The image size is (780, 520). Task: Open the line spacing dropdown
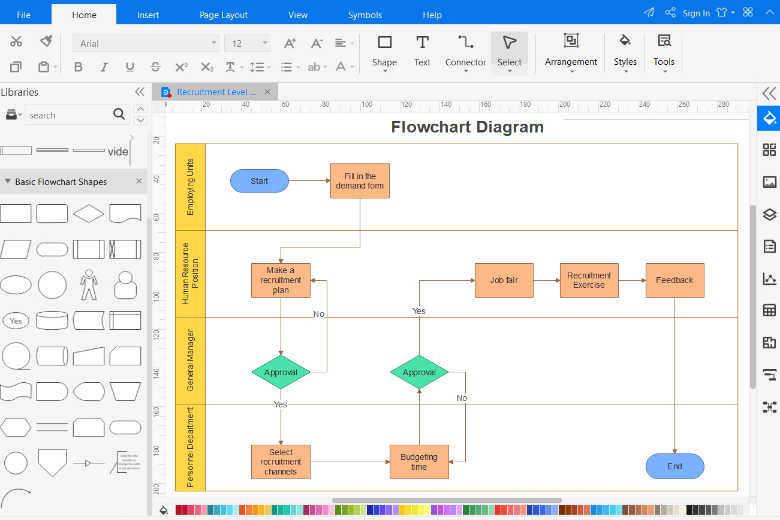pyautogui.click(x=260, y=67)
